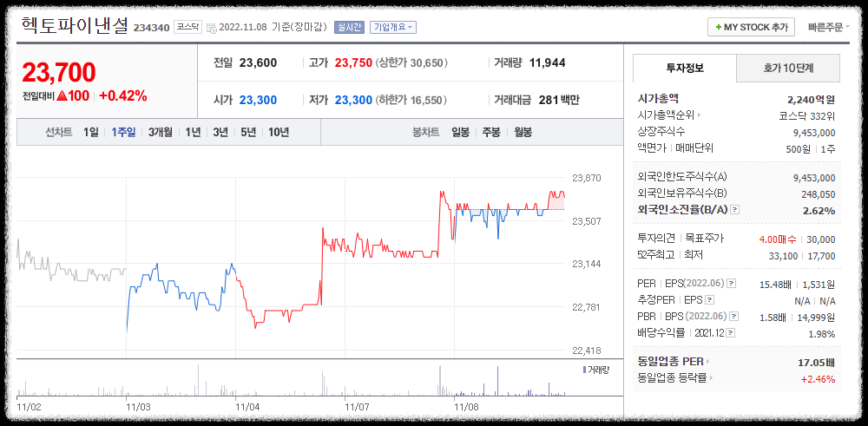The height and width of the screenshot is (426, 868).
Task: Click arrow icon beside 동일업종 PER
Action: click(708, 362)
